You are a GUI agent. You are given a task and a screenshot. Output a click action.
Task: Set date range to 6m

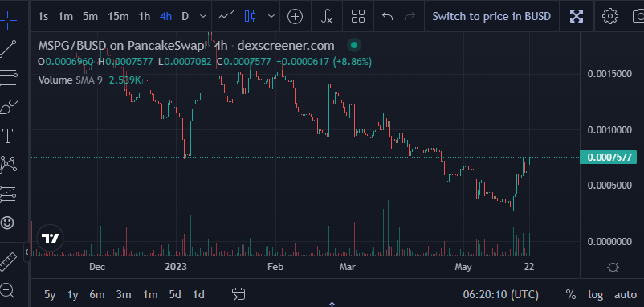click(x=97, y=295)
